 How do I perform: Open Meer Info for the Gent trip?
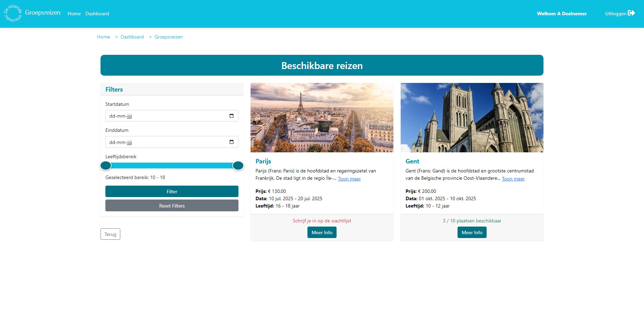click(x=472, y=232)
